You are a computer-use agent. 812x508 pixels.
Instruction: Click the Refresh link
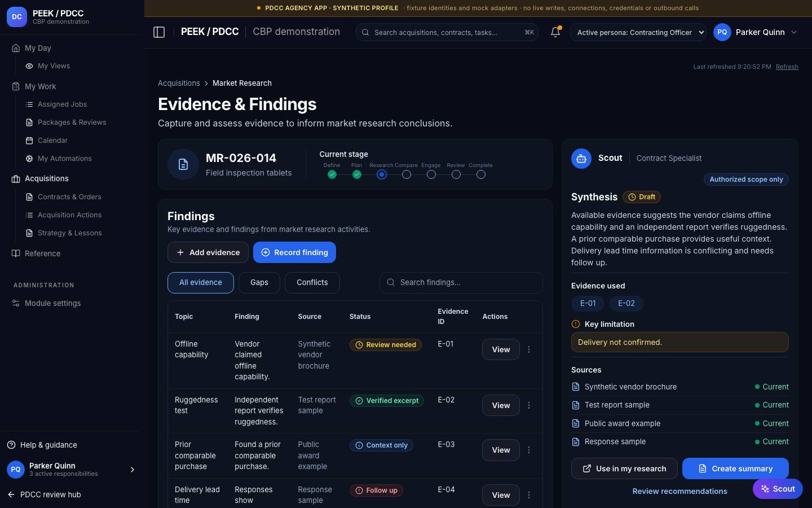787,67
